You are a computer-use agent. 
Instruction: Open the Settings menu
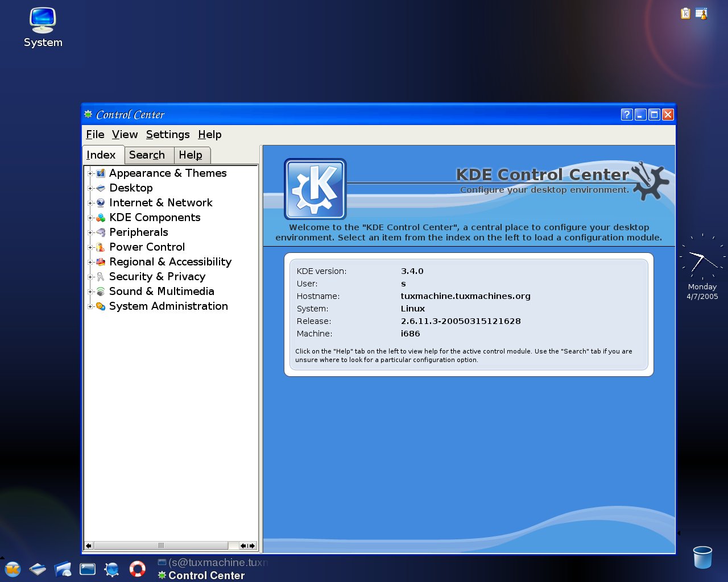(x=168, y=135)
